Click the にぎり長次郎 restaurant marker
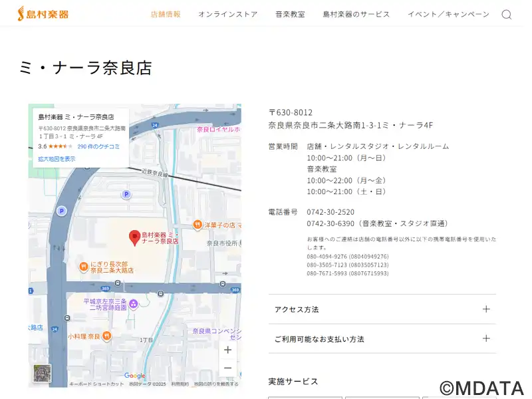532x399 pixels. point(84,267)
